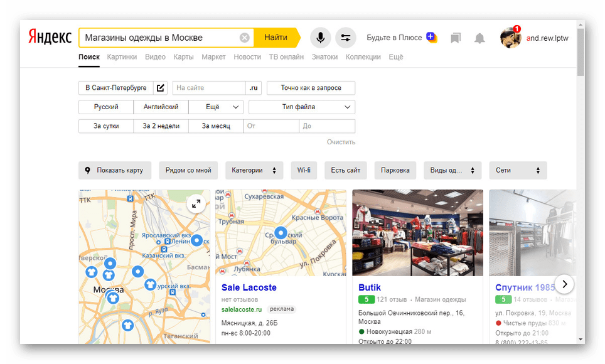This screenshot has height=364, width=605.
Task: Open the Тип файла dropdown
Action: [302, 107]
